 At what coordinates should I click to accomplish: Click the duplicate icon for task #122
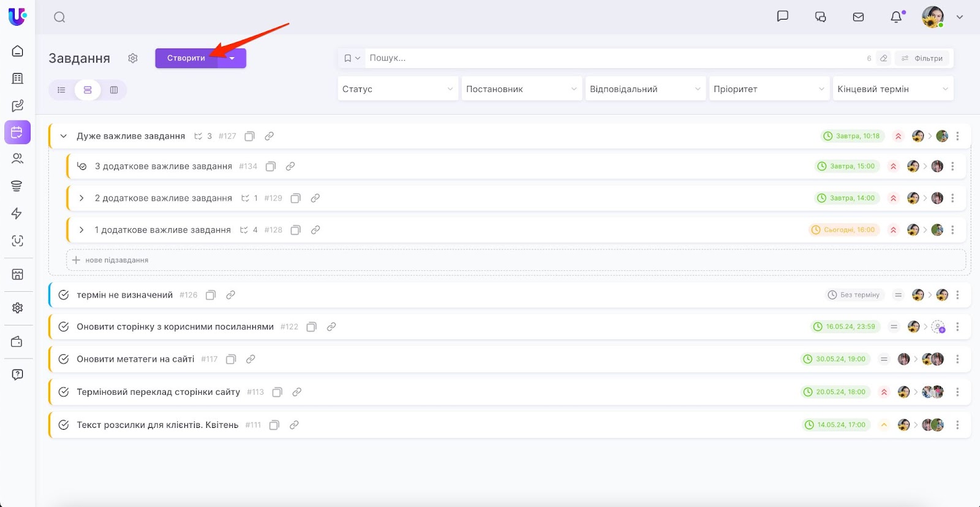311,327
